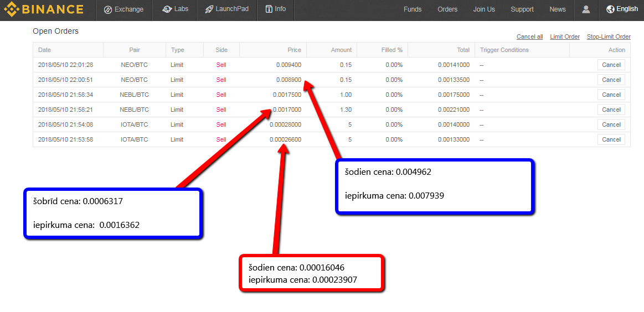Click the date 2018/05/10 22:00:51
The image size is (644, 312).
(66, 80)
